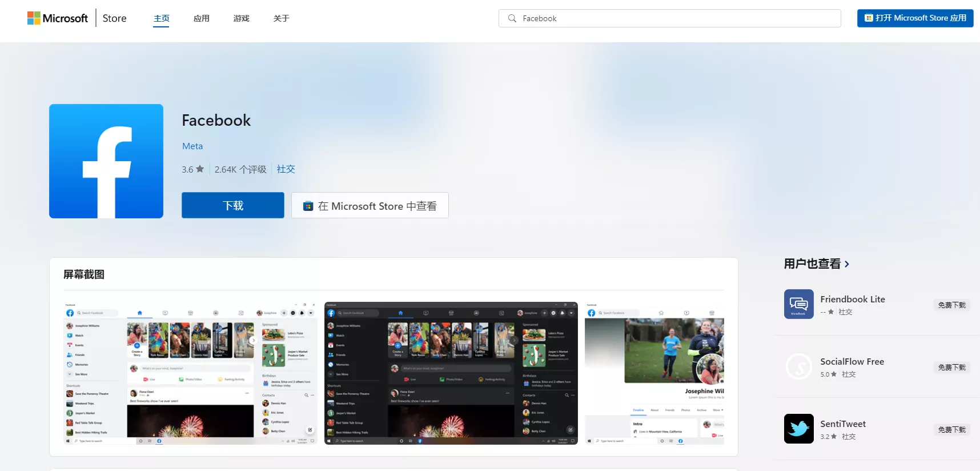Click the search magnifier icon

[x=512, y=18]
